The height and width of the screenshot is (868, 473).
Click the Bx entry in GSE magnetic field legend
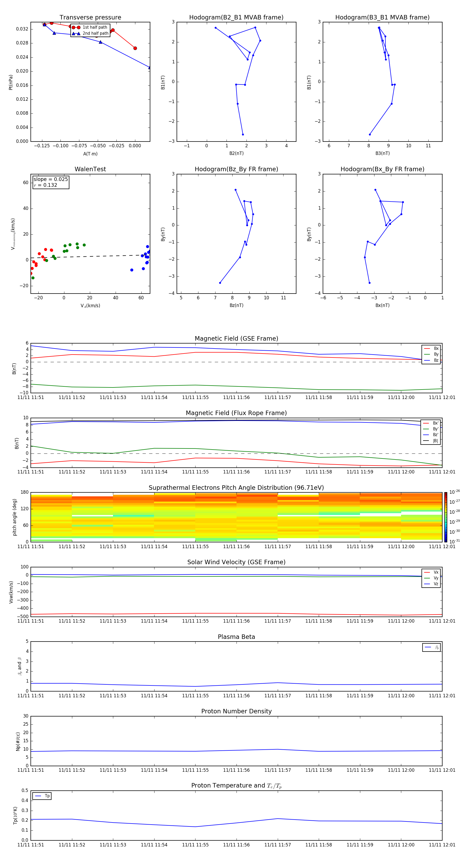(431, 349)
